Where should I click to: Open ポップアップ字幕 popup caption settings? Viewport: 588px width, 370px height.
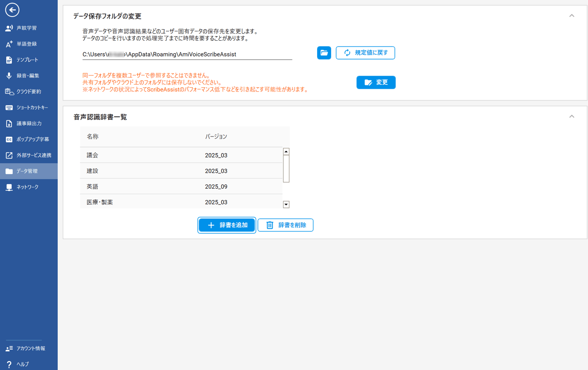(32, 139)
